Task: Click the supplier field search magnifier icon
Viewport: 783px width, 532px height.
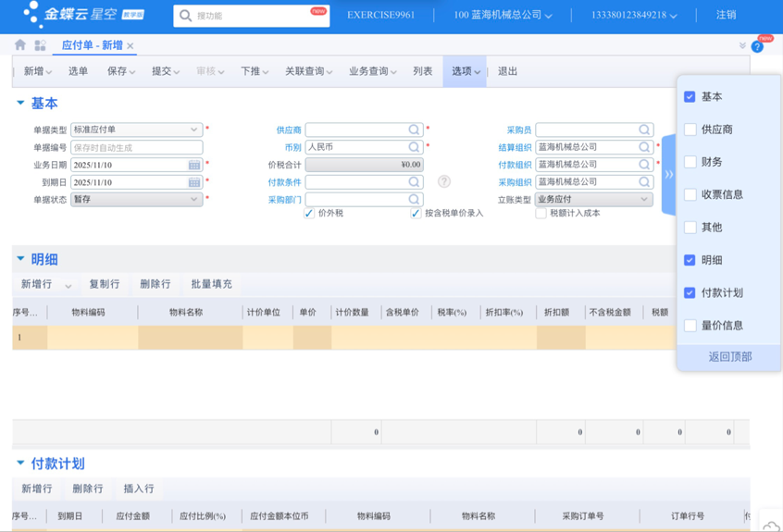Action: pos(415,130)
